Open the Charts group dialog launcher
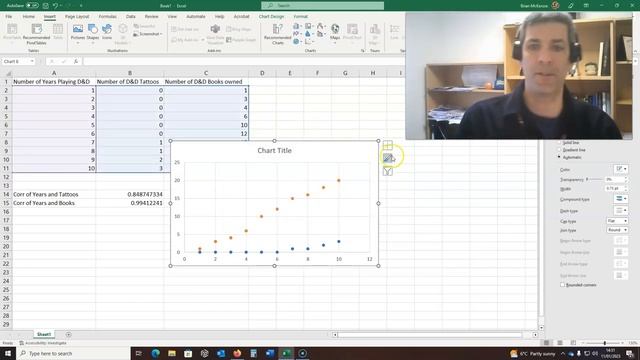The height and width of the screenshot is (360, 640). click(362, 51)
